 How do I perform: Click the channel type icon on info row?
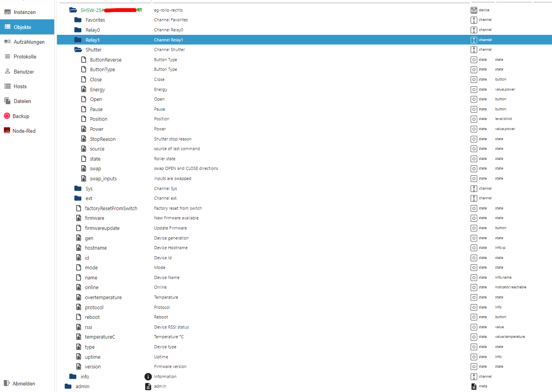[474, 377]
